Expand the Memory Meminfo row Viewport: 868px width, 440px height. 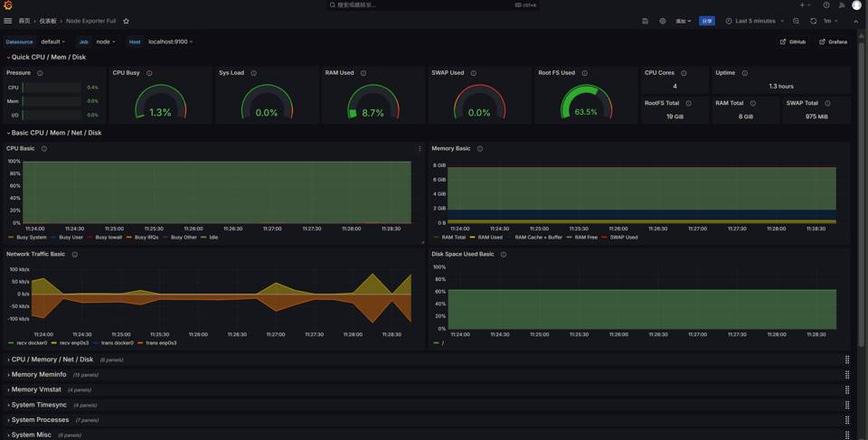click(39, 375)
